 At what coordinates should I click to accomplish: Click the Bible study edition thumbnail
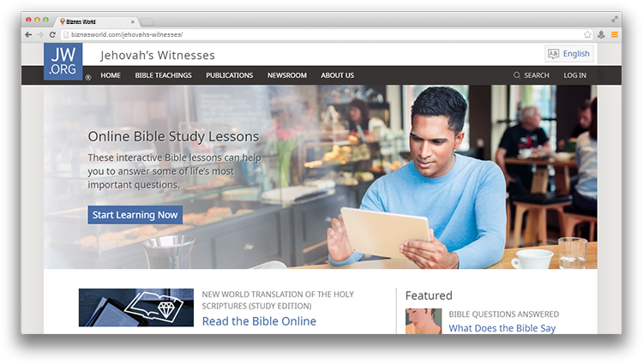[136, 307]
